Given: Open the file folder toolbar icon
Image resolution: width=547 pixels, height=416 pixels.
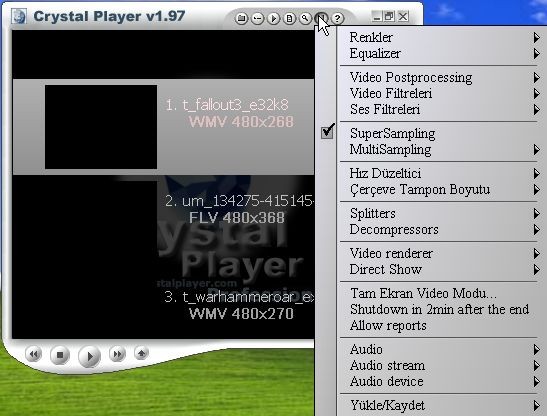Looking at the screenshot, I should click(241, 18).
